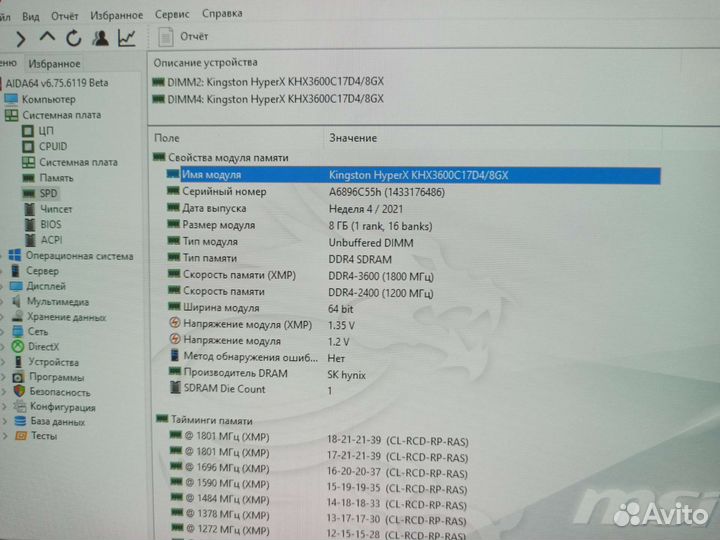Viewport: 720px width, 540px height.
Task: Select the ЦП tree item
Action: click(46, 131)
